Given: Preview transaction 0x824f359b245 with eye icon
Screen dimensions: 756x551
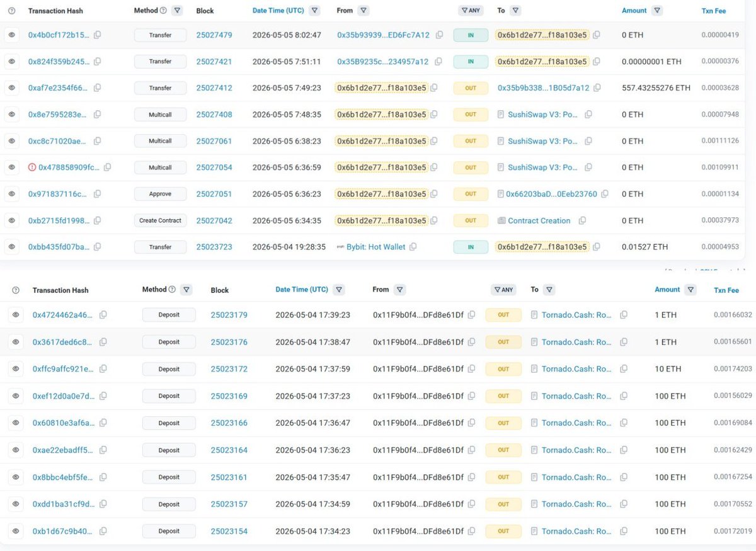Looking at the screenshot, I should (11, 62).
